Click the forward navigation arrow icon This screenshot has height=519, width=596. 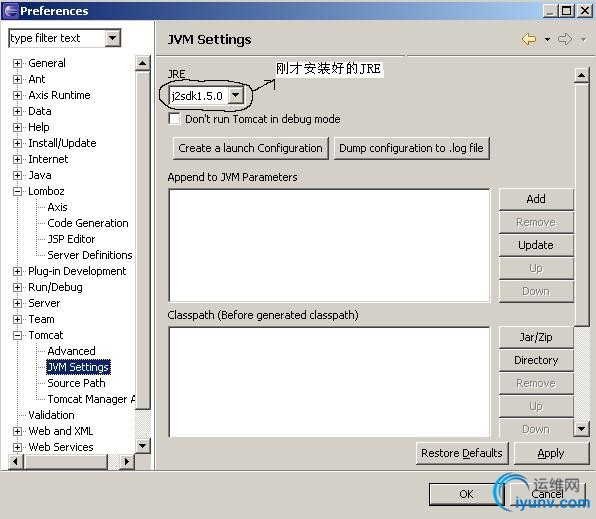coord(565,39)
